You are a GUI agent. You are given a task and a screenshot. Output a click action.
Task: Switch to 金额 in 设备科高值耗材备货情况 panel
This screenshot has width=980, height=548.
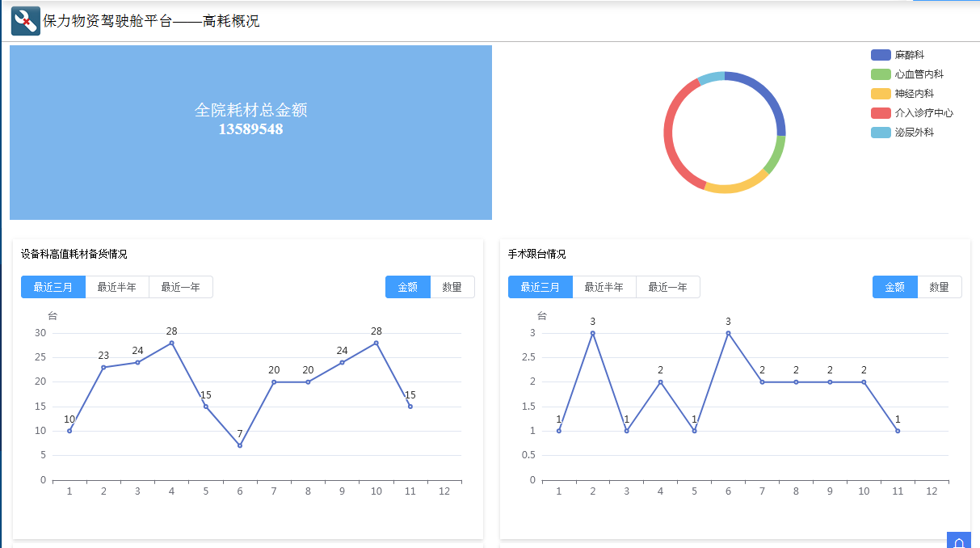[408, 287]
